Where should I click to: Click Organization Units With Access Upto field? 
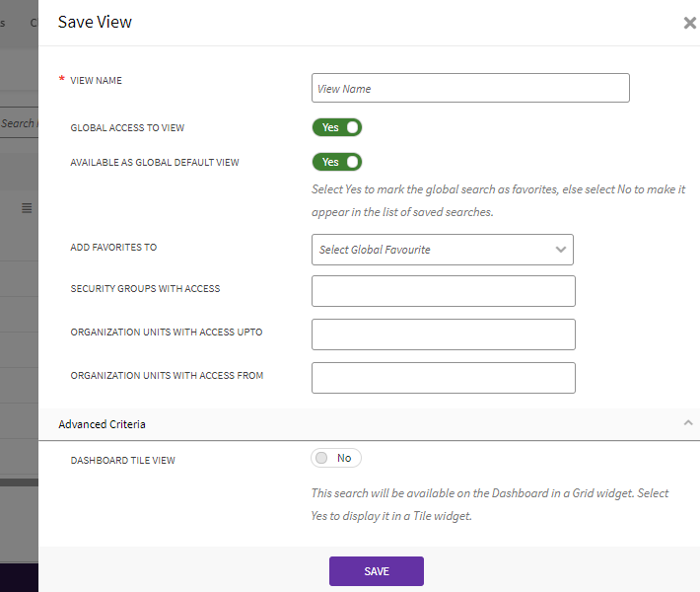point(443,334)
